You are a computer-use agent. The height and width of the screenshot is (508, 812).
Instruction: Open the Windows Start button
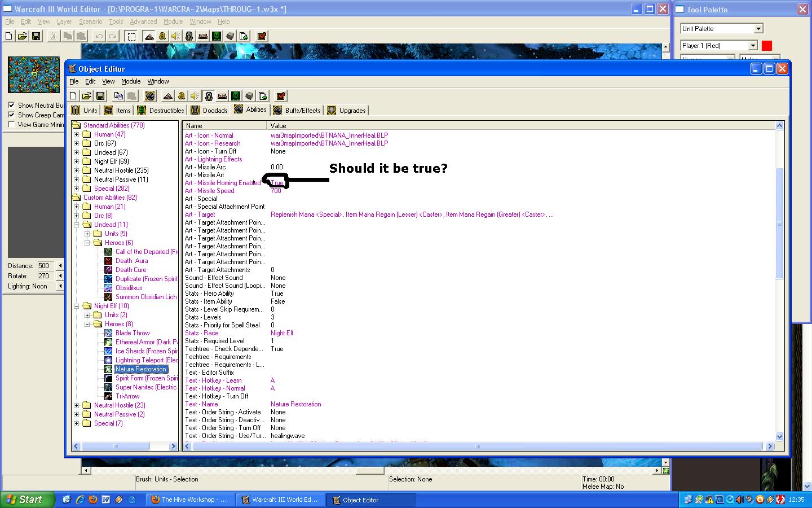tap(27, 500)
